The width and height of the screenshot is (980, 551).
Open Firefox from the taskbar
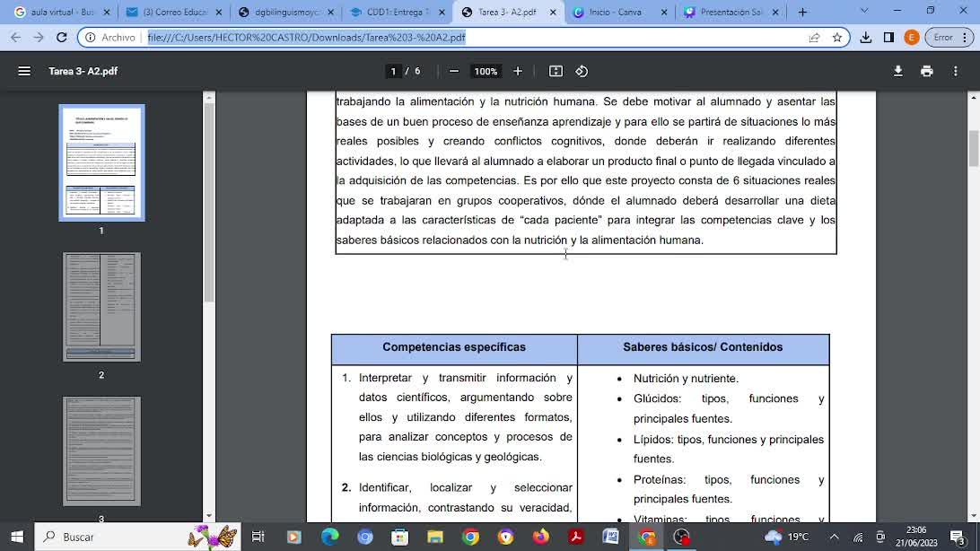[x=541, y=537]
